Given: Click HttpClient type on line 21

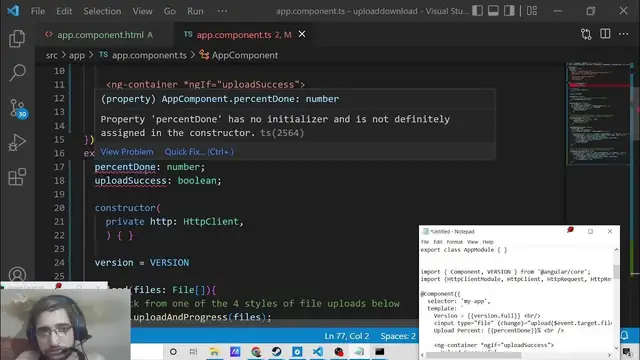Looking at the screenshot, I should coord(211,221).
